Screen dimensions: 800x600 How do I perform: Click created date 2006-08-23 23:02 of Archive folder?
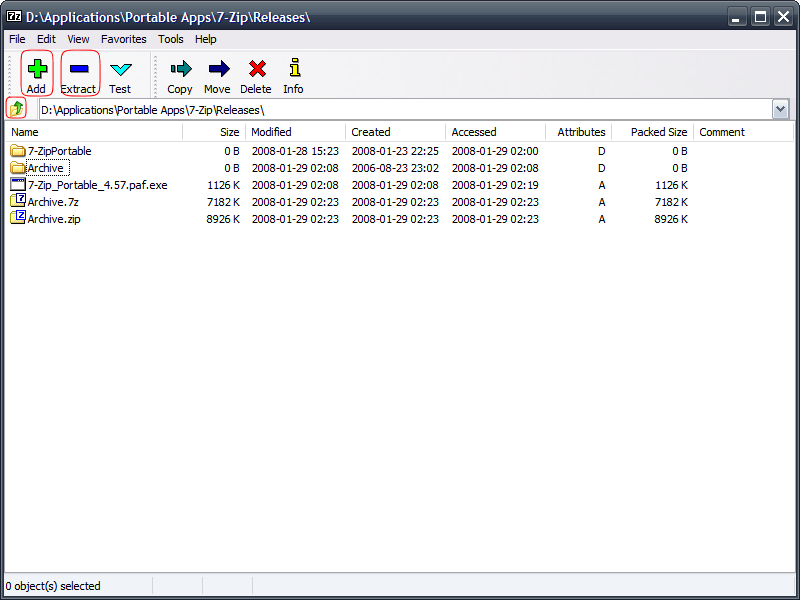click(395, 168)
